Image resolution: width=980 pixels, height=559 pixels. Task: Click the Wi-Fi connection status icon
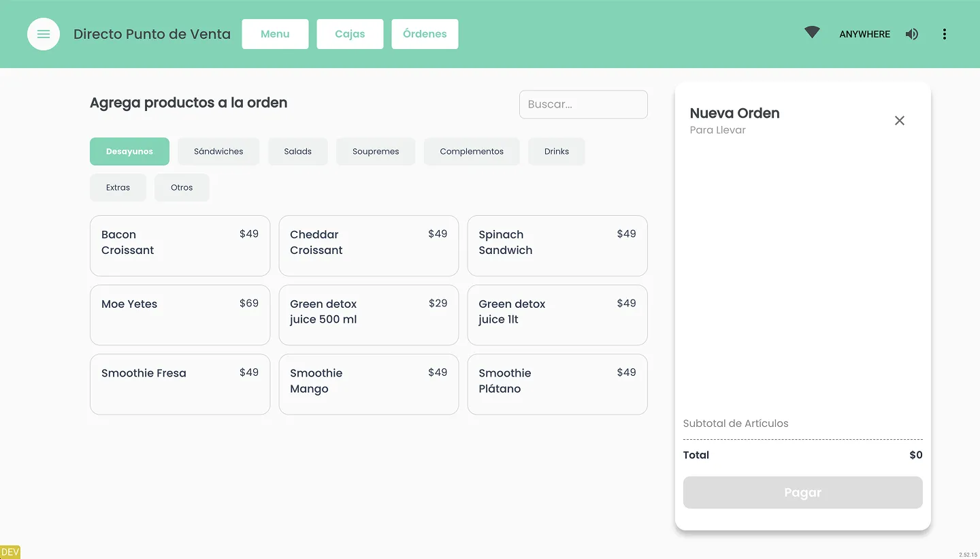coord(812,33)
